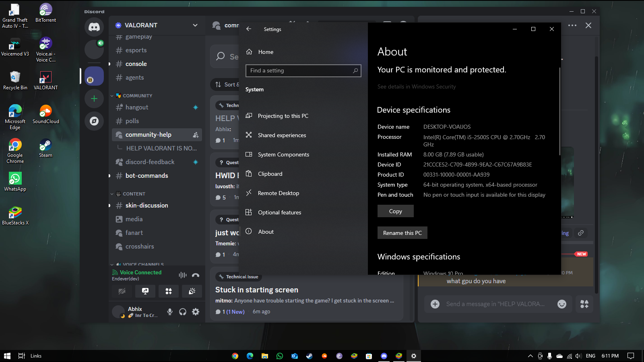Deafen with the Discord headphones icon

(183, 312)
